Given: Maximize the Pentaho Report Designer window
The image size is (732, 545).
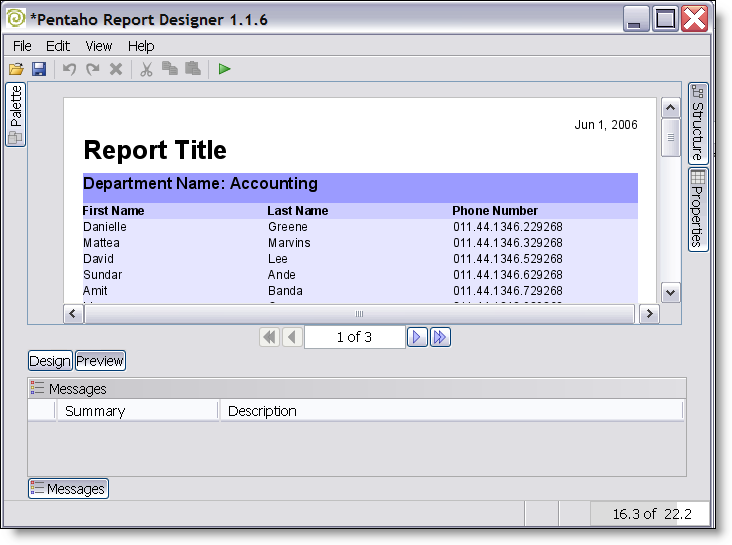Looking at the screenshot, I should (665, 19).
